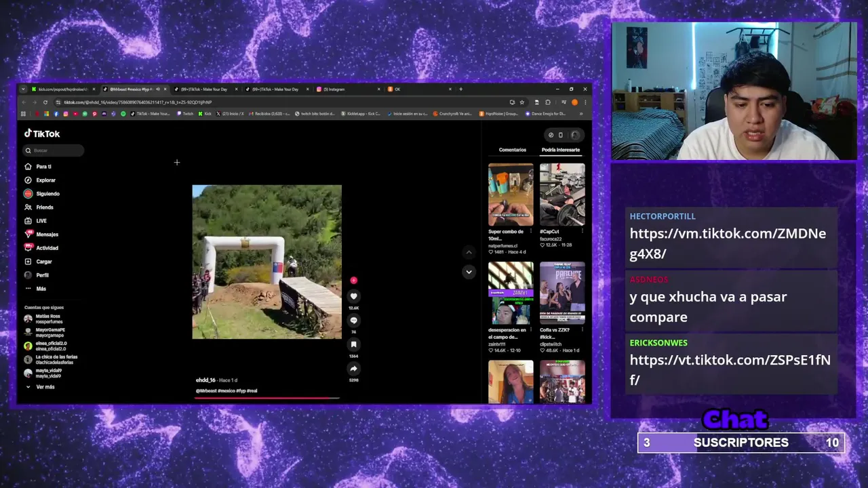Open Super combo de 10ml video thumbnail

click(511, 195)
